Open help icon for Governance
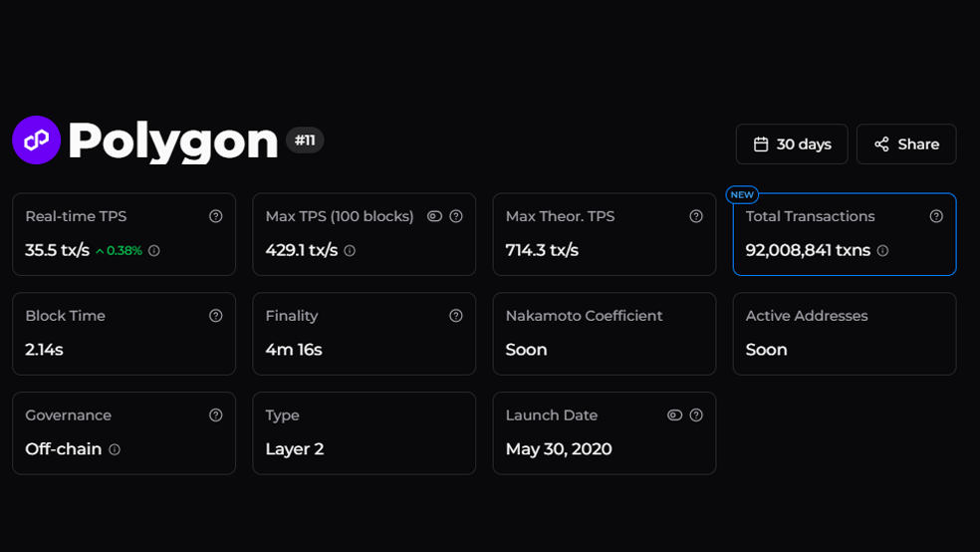Viewport: 980px width, 552px height. 216,415
